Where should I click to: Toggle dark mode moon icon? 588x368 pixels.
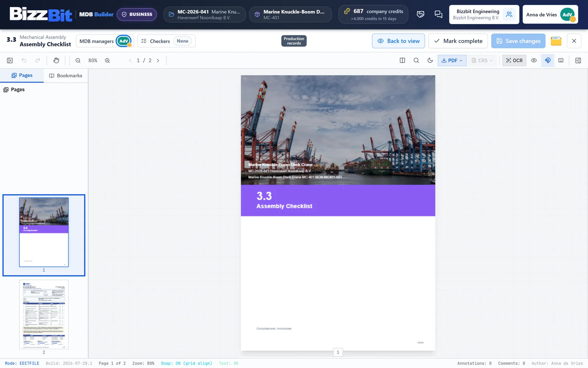tap(430, 60)
